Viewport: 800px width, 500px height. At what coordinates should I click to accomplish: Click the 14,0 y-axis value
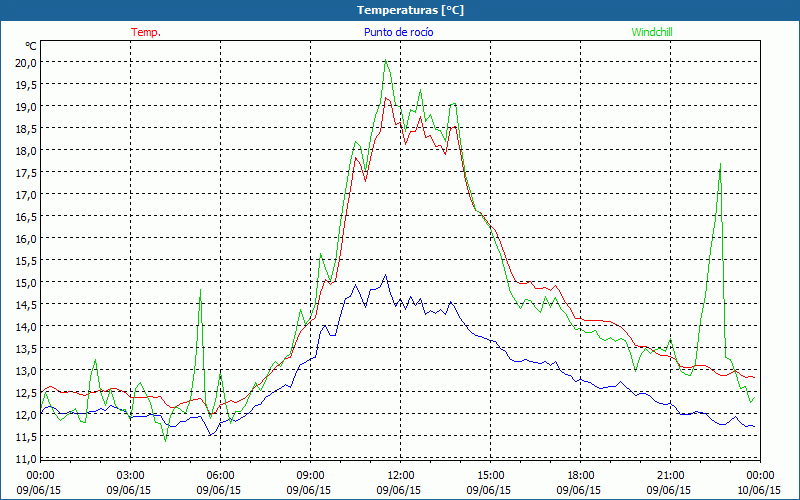[26, 327]
